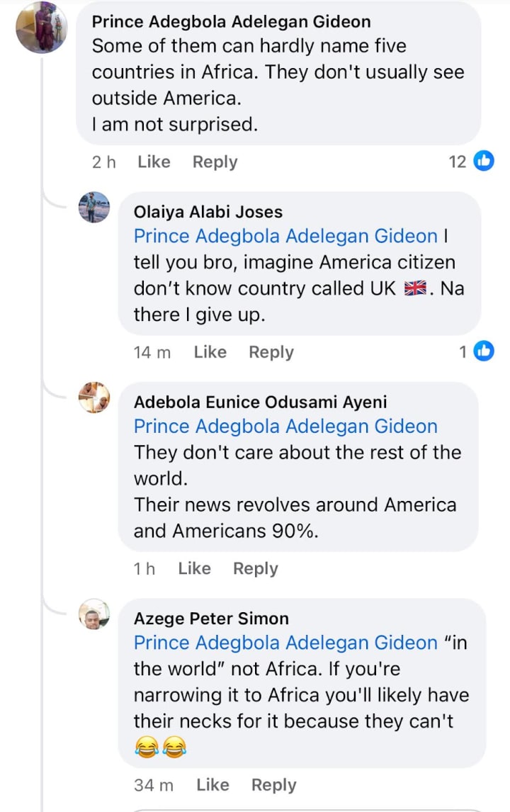Open the mention link in Azege's reply
Viewport: 510px width, 812px height.
pyautogui.click(x=285, y=643)
